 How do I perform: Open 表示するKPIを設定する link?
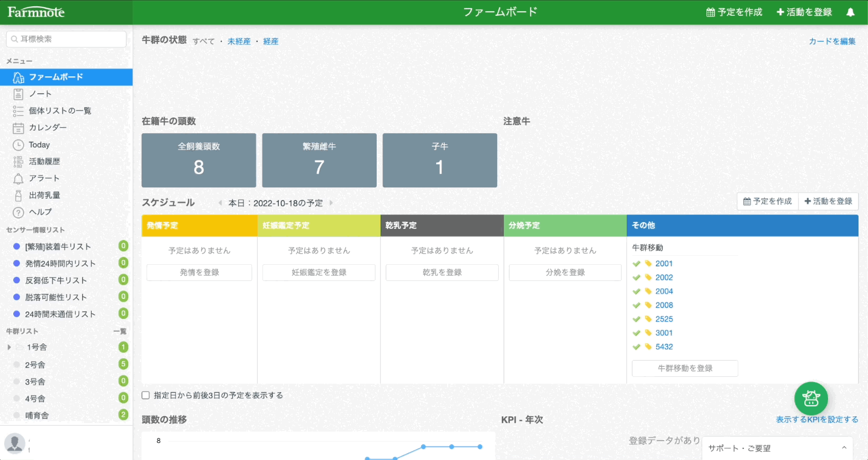(x=817, y=419)
